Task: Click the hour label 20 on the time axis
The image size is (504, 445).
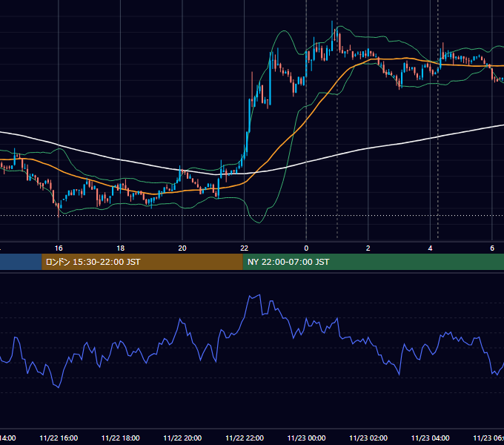Action: (182, 248)
